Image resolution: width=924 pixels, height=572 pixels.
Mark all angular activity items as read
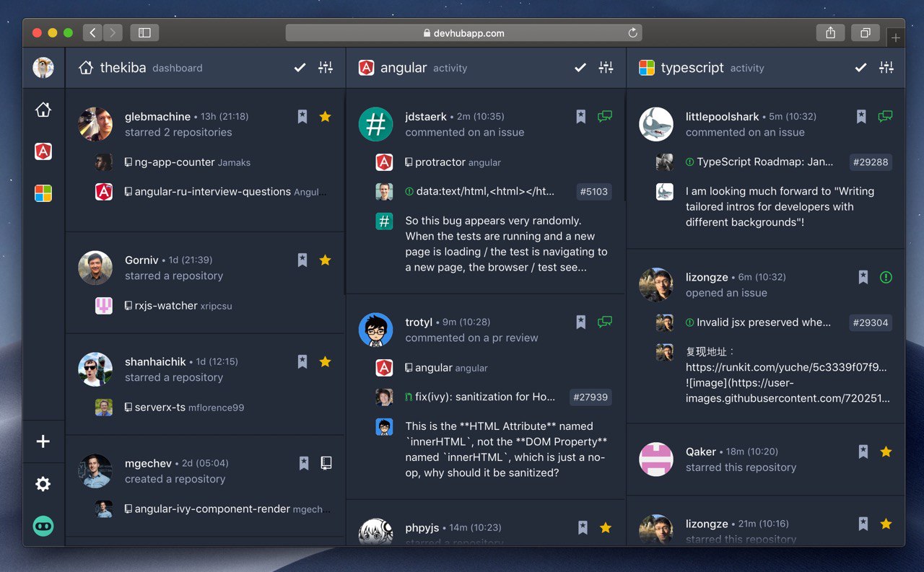pos(580,68)
